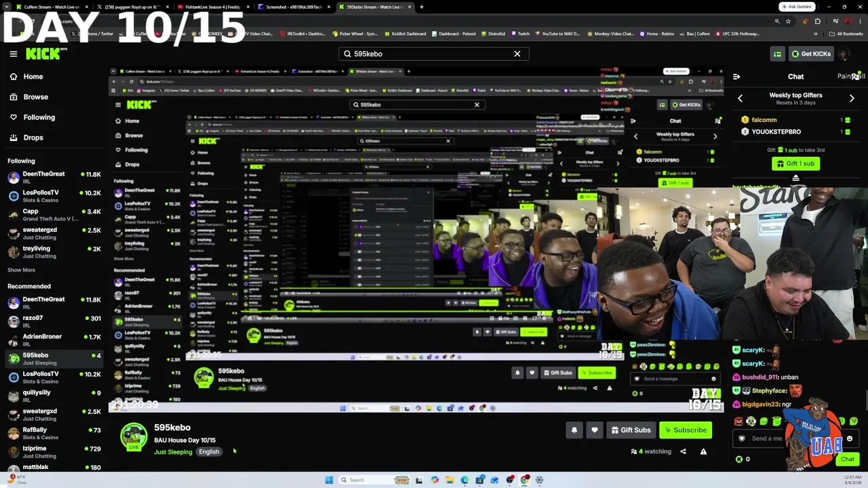
Task: Open AdrienBroner in Recommended list
Action: [x=53, y=340]
